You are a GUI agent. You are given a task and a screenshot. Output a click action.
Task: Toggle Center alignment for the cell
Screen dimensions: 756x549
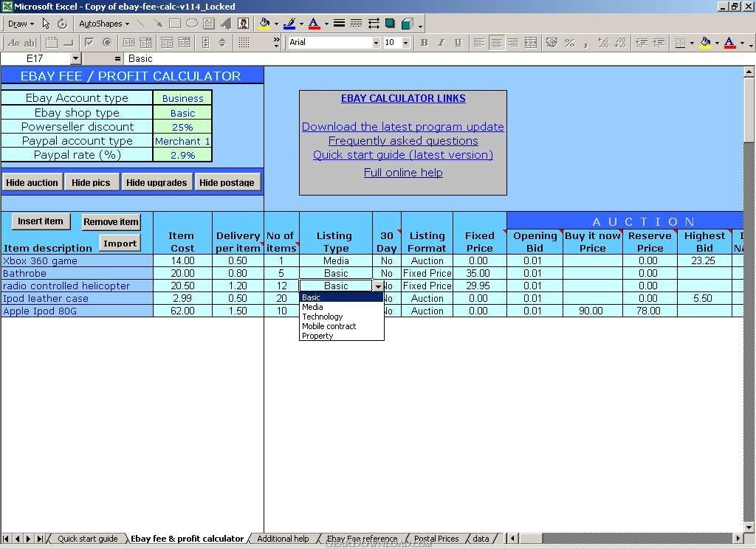[x=496, y=42]
